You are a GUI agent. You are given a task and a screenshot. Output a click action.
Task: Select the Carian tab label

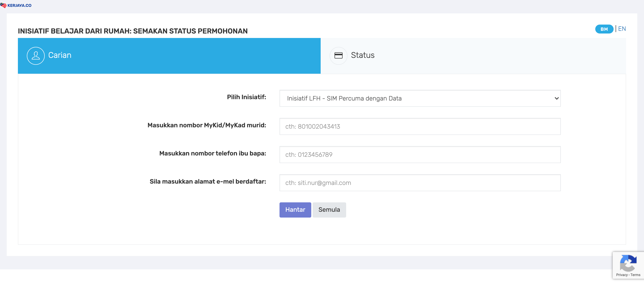point(60,55)
